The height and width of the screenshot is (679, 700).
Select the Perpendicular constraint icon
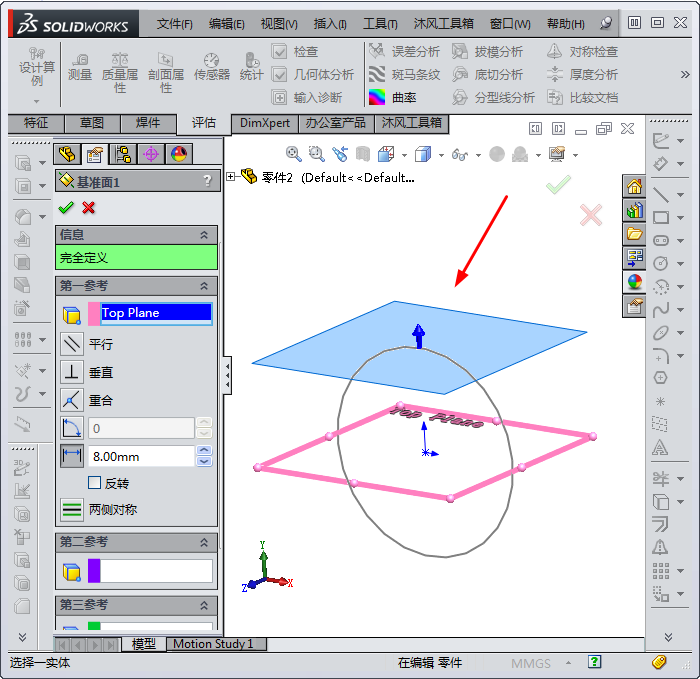coord(72,372)
